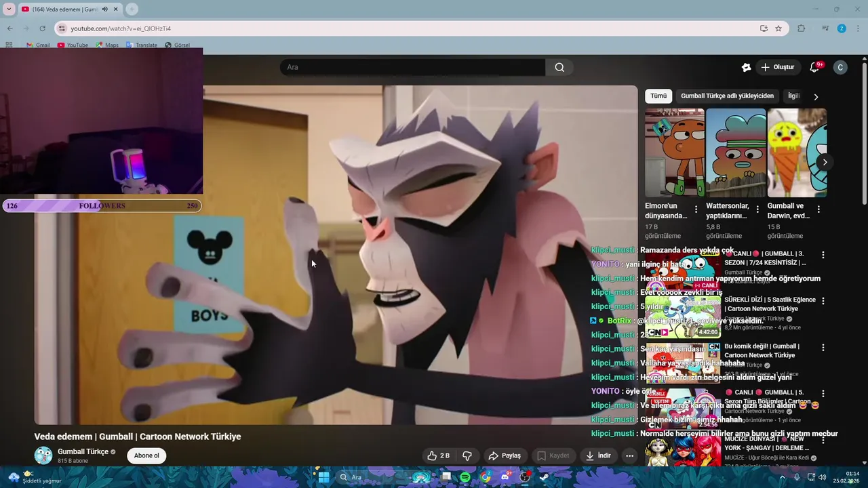Open Spotify from the taskbar

pyautogui.click(x=465, y=477)
